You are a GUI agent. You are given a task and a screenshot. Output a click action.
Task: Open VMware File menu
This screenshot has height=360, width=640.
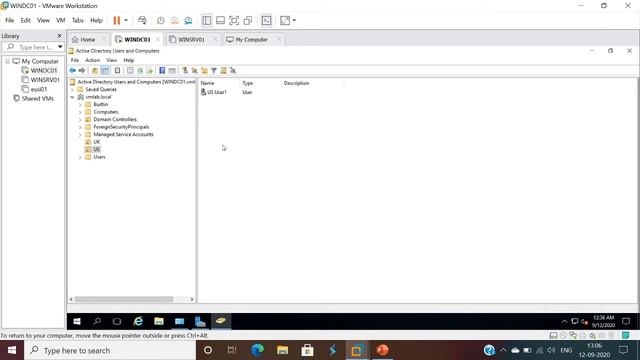coord(9,20)
